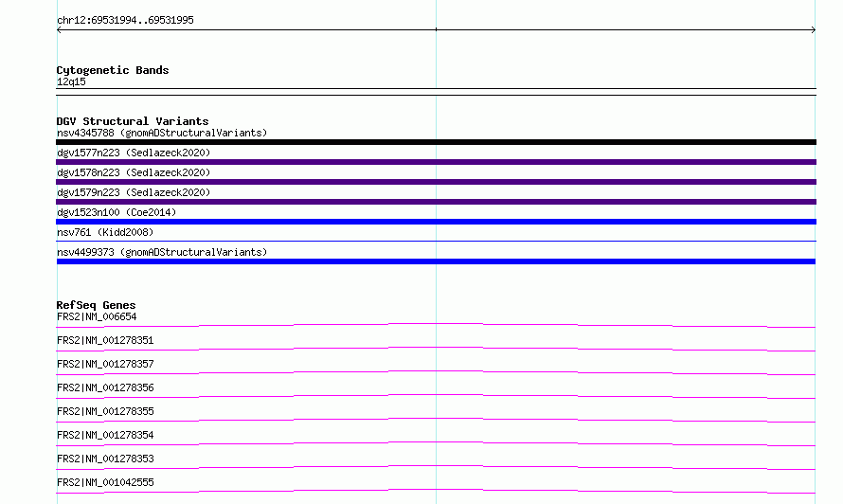The height and width of the screenshot is (504, 843).
Task: Click the center tick mark on the ruler
Action: 436,29
